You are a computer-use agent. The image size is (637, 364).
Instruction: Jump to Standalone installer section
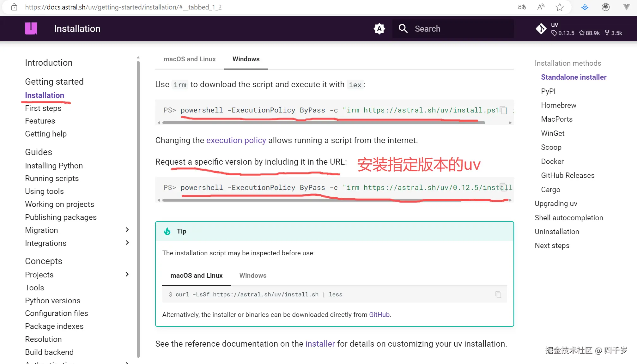click(574, 77)
